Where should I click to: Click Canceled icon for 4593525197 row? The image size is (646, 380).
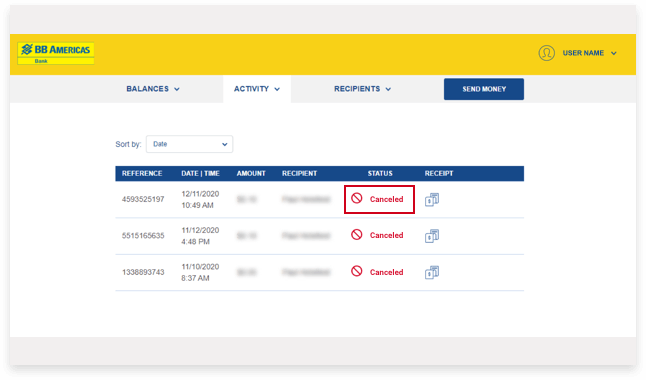tap(357, 198)
